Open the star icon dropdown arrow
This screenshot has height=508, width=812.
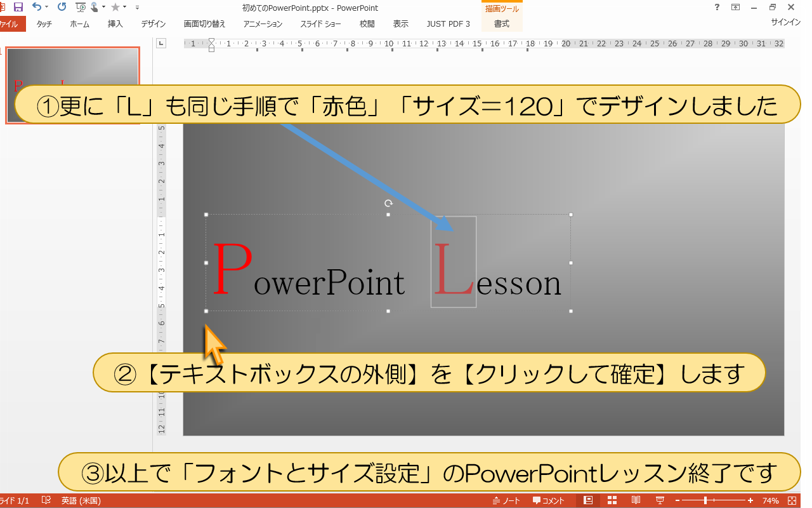pos(124,8)
